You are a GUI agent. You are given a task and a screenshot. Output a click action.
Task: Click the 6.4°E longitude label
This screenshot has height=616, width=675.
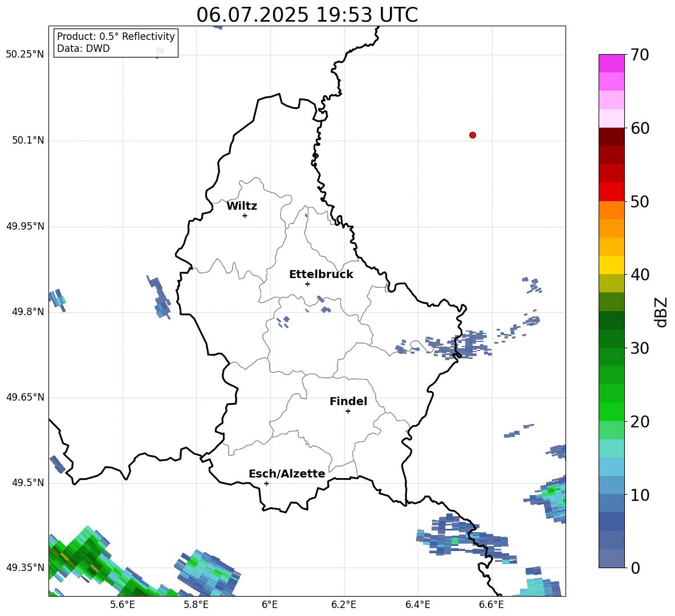tap(417, 605)
